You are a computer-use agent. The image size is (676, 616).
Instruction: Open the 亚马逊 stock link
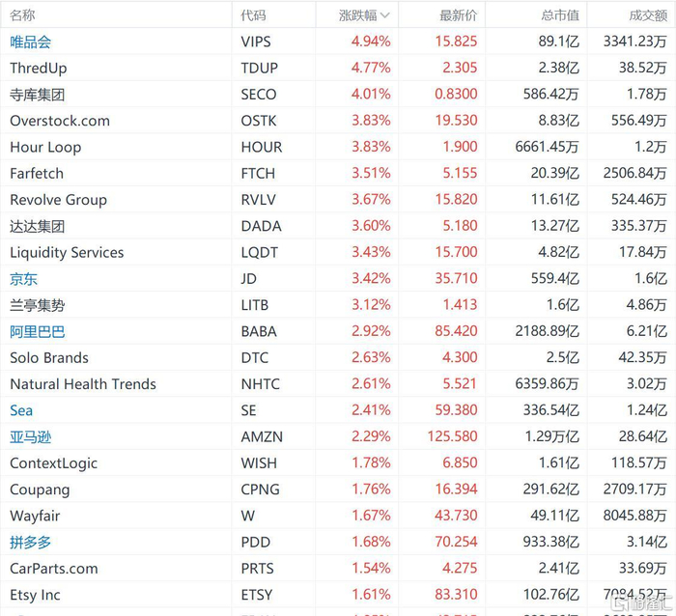pyautogui.click(x=30, y=436)
